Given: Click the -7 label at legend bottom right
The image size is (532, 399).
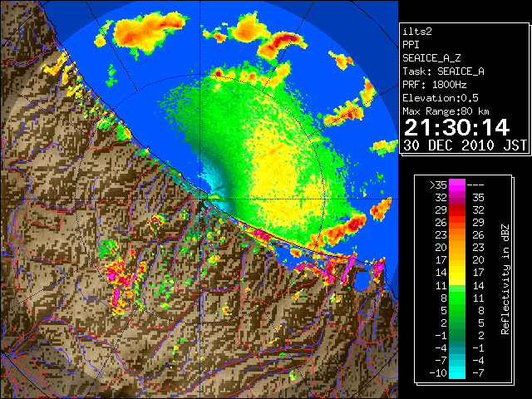Looking at the screenshot, I should pyautogui.click(x=478, y=373).
